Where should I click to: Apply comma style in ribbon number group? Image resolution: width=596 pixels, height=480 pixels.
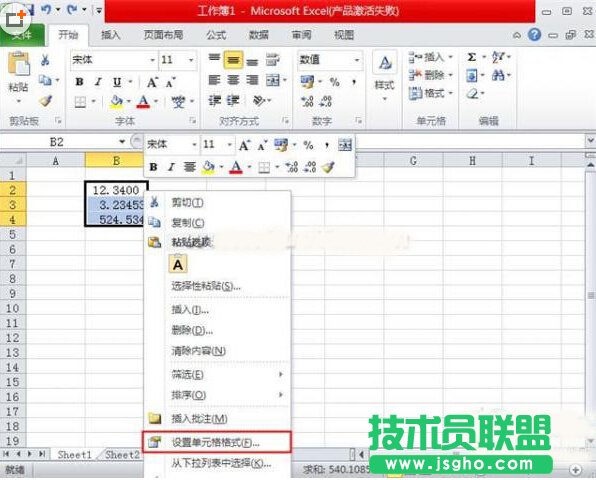pyautogui.click(x=354, y=82)
